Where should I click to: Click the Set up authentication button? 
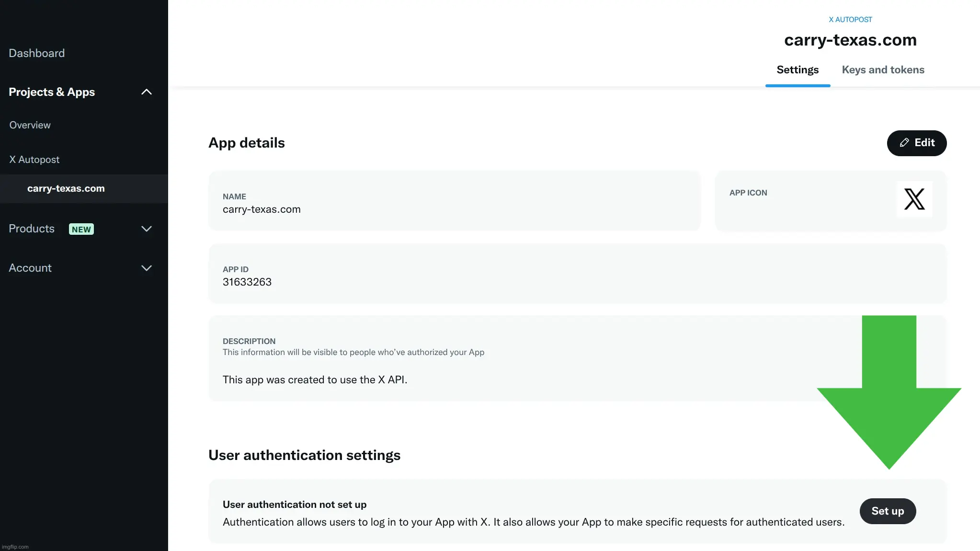(x=888, y=511)
